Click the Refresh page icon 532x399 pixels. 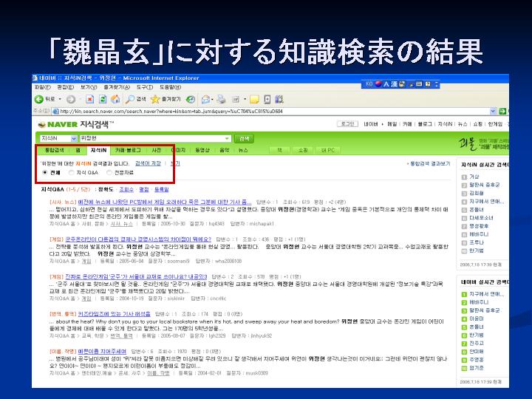click(102, 99)
